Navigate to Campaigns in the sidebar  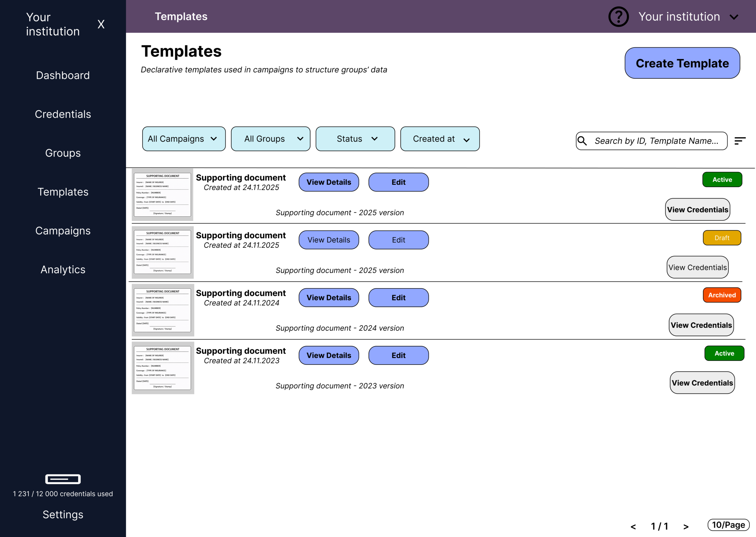tap(63, 231)
